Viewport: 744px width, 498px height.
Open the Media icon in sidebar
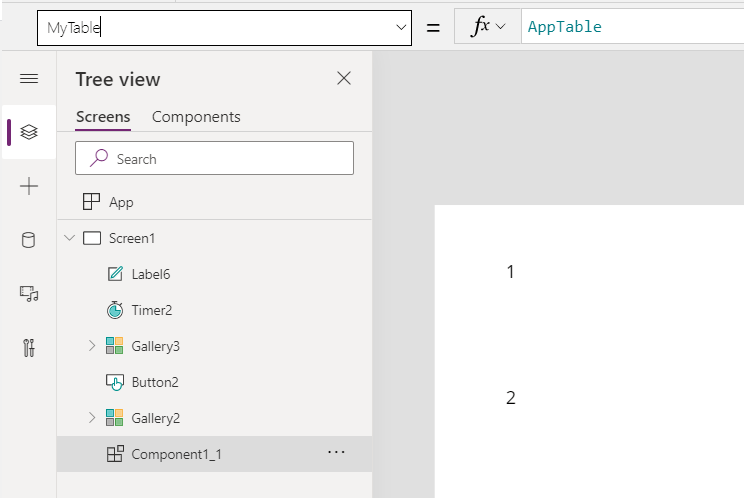29,294
